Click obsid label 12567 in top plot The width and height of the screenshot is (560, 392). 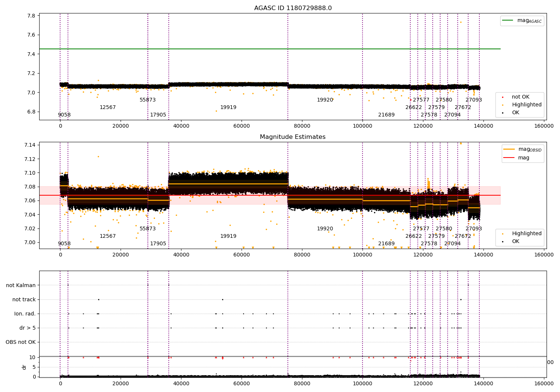[x=108, y=108]
